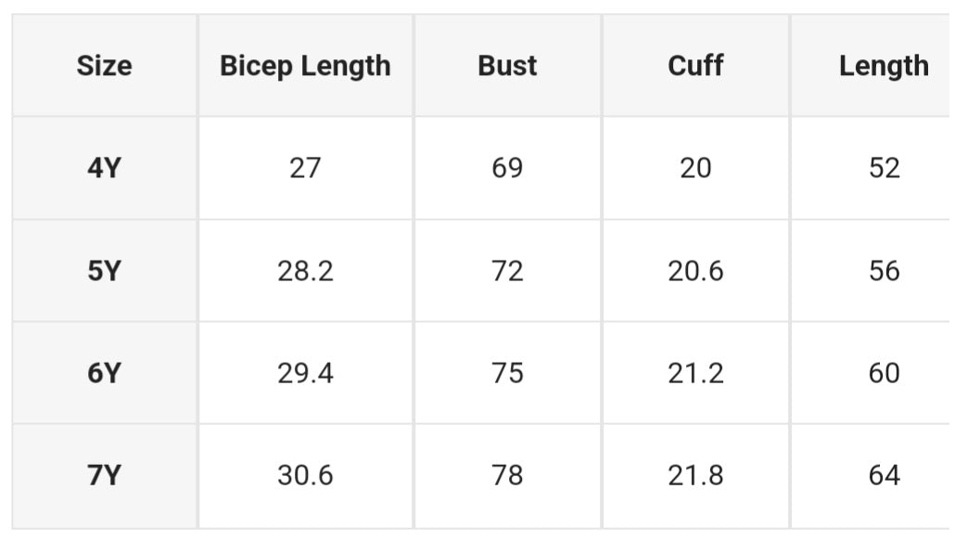
Task: Select the 4Y size row label
Action: point(104,168)
